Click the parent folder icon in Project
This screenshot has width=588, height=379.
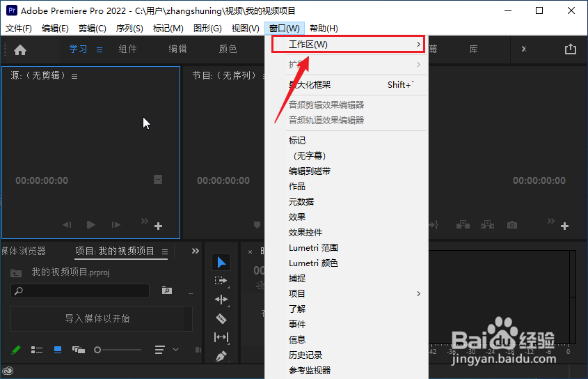(16, 272)
